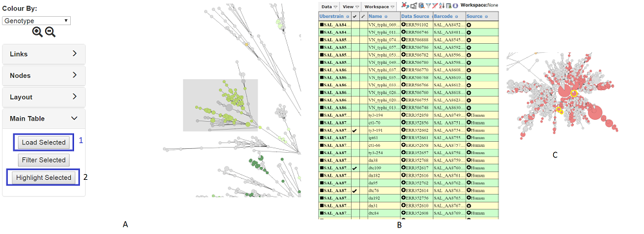
Task: Click the plus icon beside ERR352608
Action: coord(403,213)
